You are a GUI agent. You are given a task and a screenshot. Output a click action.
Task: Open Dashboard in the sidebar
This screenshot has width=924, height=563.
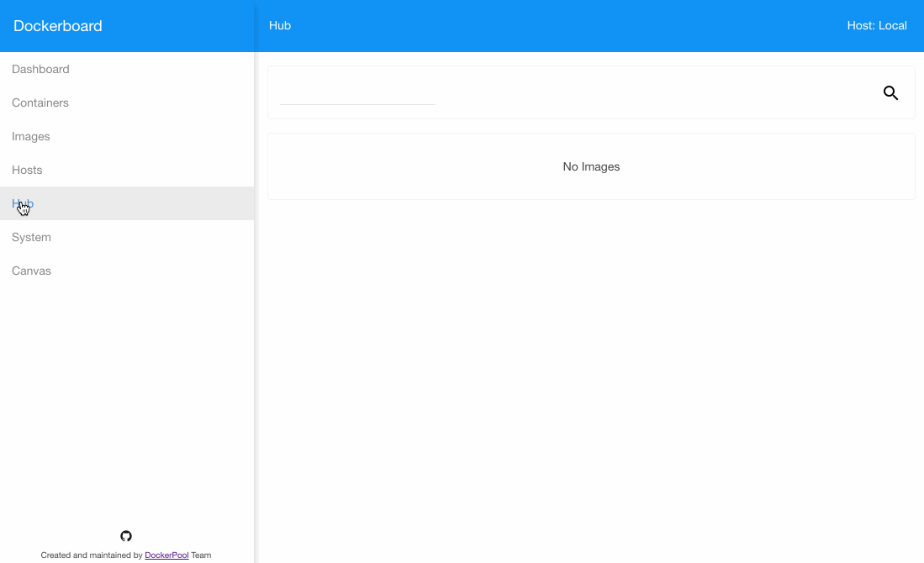point(127,69)
